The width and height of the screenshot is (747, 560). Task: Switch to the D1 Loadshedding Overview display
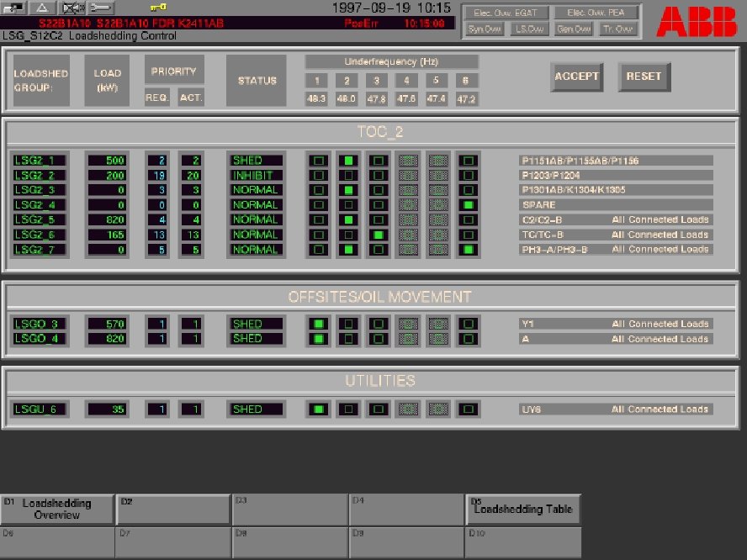(57, 508)
